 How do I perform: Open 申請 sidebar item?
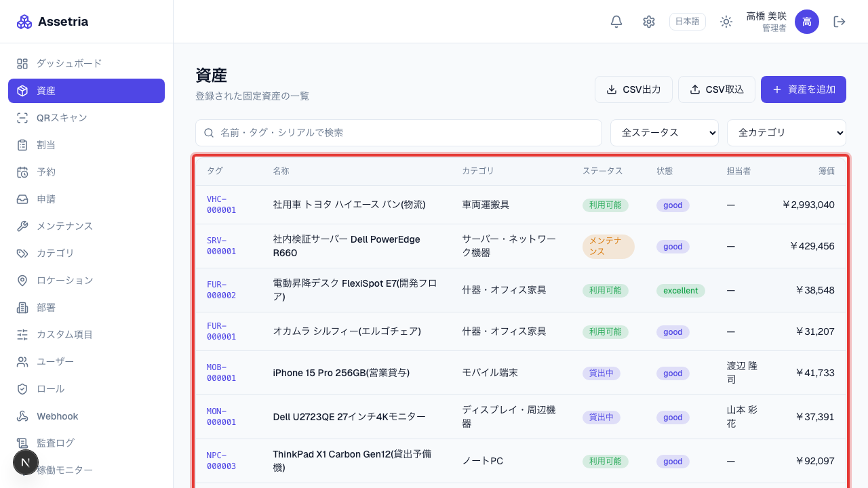86,199
